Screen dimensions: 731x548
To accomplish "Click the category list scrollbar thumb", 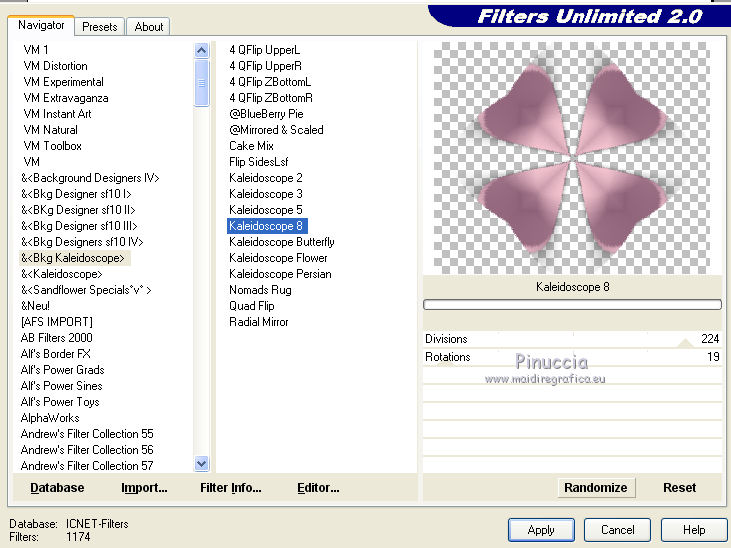I will pos(201,83).
